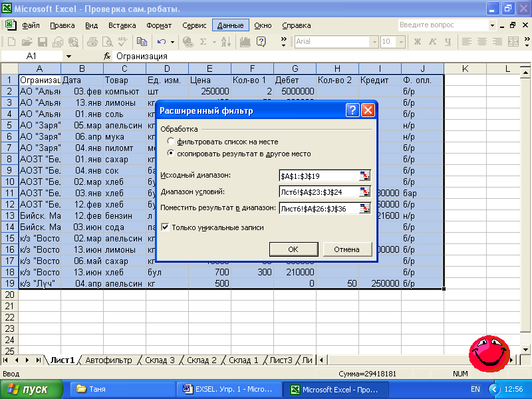Click the Open file toolbar icon
Image resolution: width=532 pixels, height=399 pixels.
click(x=27, y=41)
